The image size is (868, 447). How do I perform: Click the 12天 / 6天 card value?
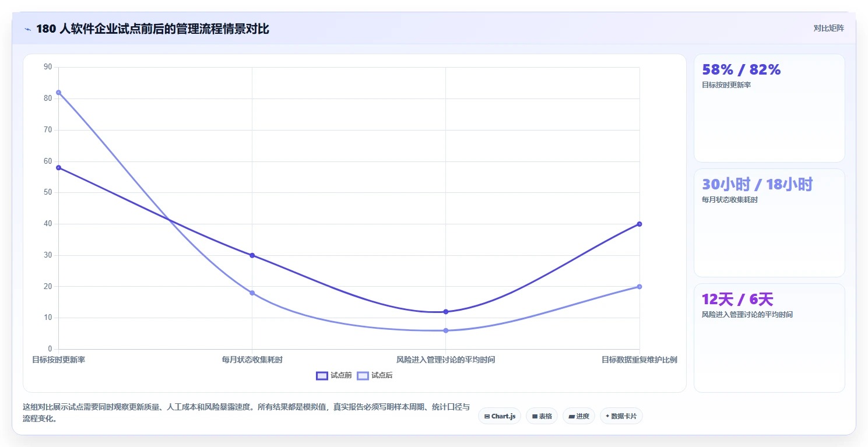[737, 300]
